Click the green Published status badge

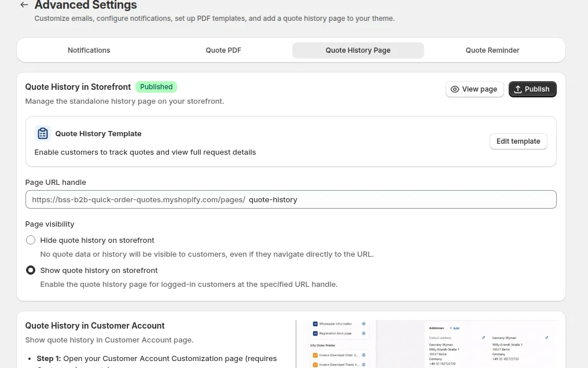click(156, 87)
